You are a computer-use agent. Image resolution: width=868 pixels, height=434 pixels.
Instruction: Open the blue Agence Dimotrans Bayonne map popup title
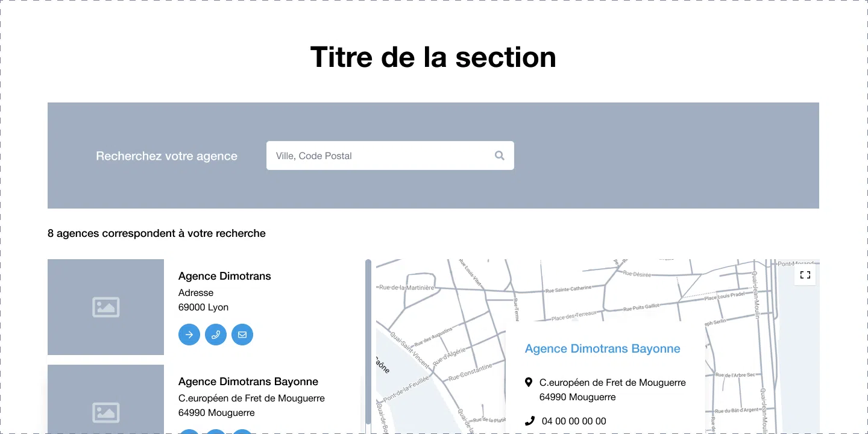pos(602,348)
